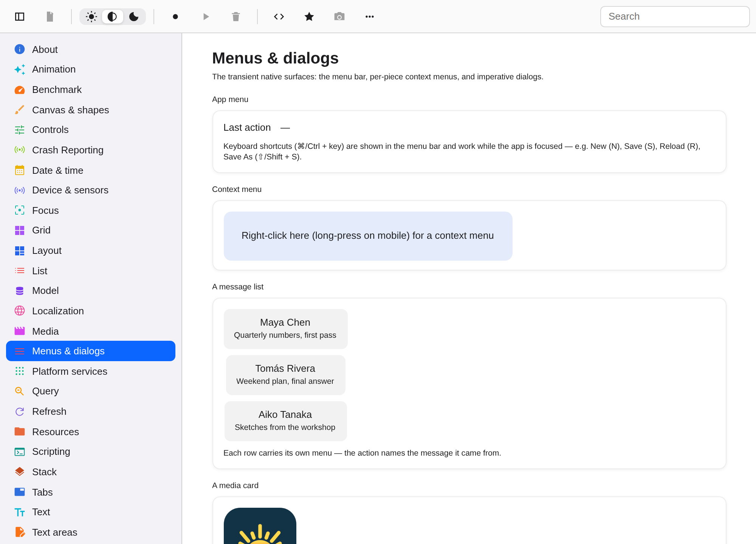The width and height of the screenshot is (756, 544).
Task: Select the auto half-circle theme option
Action: (x=112, y=17)
